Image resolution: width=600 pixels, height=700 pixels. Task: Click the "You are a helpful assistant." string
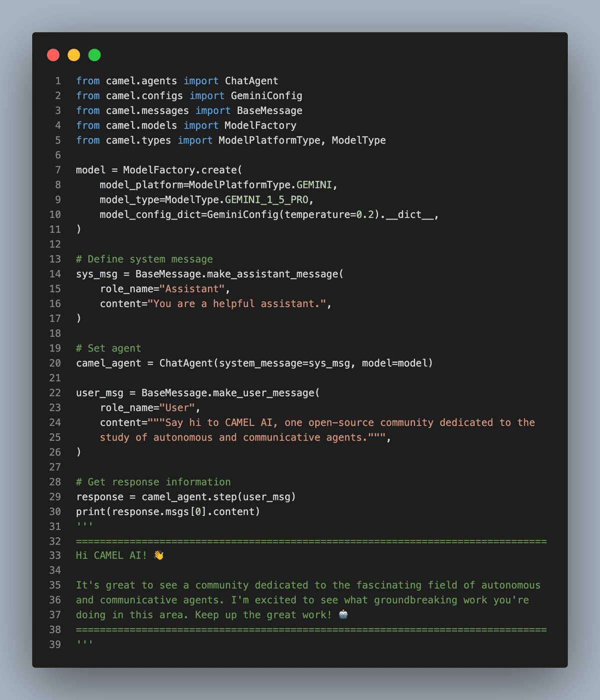(239, 303)
